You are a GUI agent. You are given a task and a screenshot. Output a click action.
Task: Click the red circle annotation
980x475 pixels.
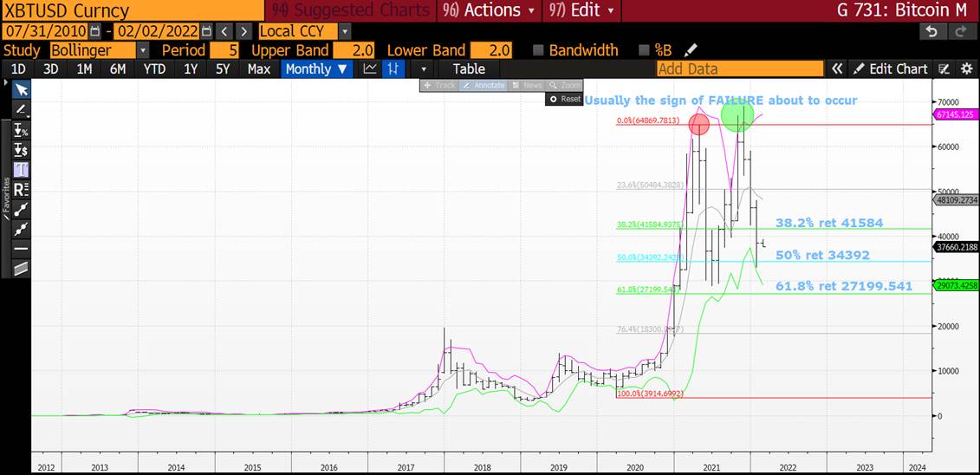[698, 124]
